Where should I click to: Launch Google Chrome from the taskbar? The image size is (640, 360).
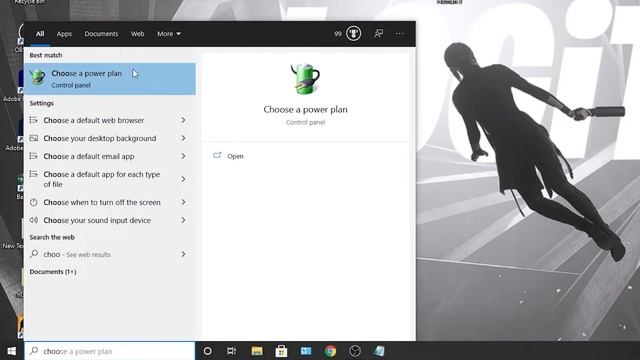[330, 351]
